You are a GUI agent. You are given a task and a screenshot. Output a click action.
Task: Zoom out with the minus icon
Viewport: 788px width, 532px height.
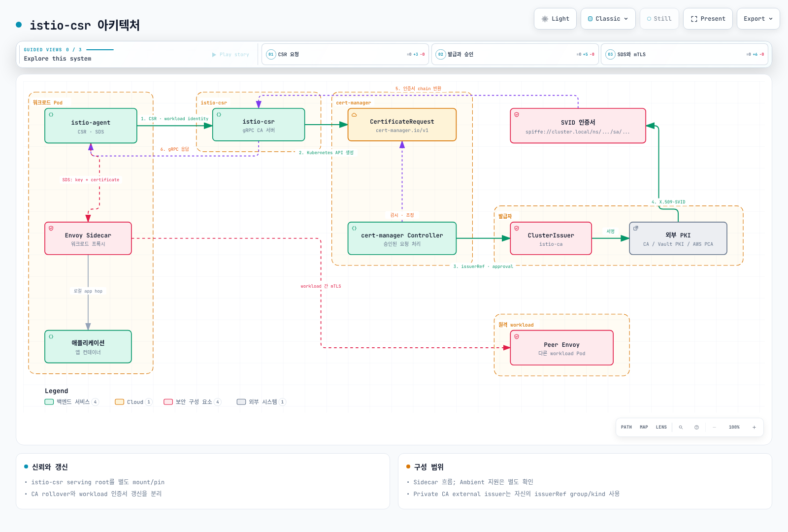pos(714,427)
